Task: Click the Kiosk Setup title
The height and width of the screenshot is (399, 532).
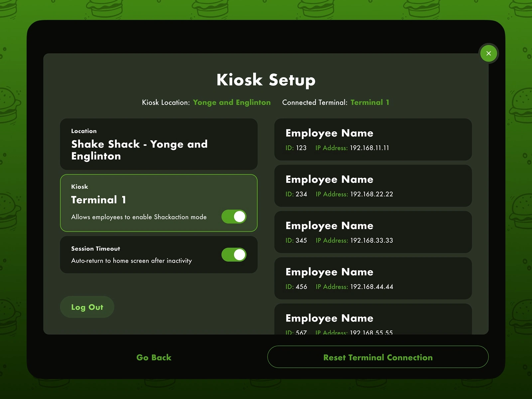Action: tap(266, 80)
